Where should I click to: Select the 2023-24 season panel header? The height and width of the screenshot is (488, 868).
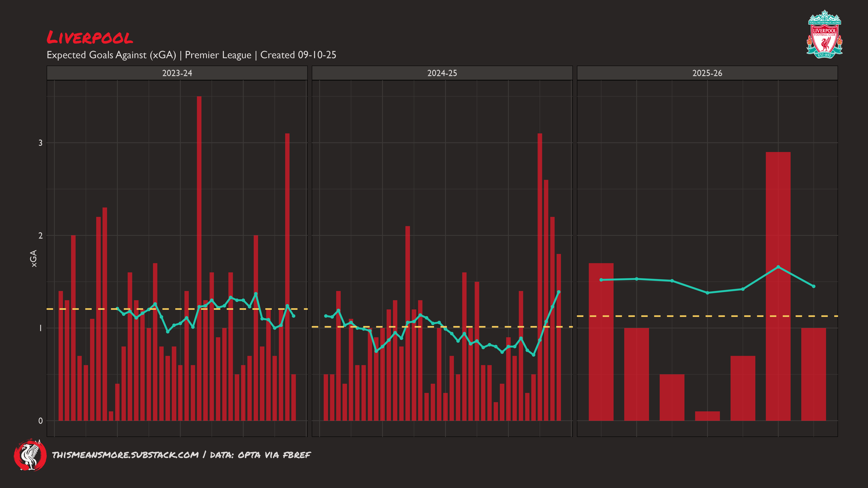[x=177, y=73]
